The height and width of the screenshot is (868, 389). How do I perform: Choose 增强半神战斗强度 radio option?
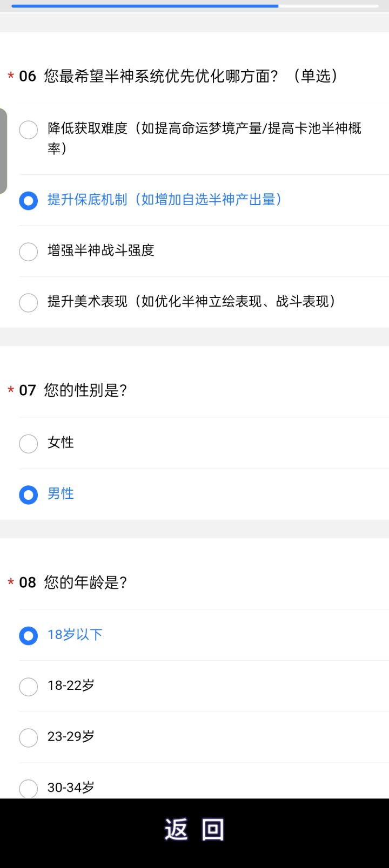pyautogui.click(x=28, y=252)
